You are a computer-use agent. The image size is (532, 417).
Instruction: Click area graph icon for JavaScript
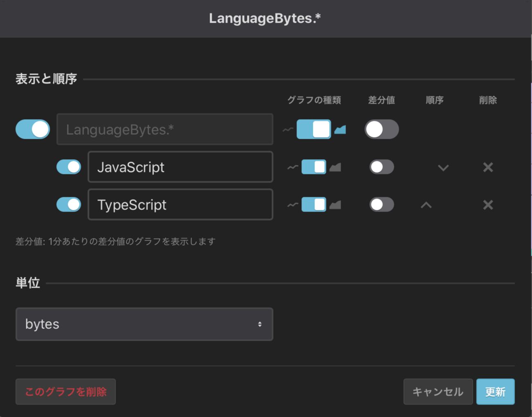click(x=335, y=167)
